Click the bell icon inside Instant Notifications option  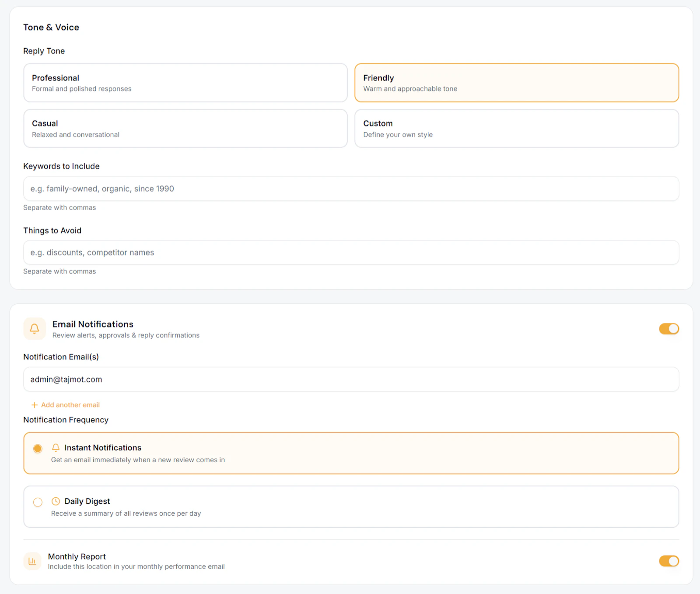click(56, 448)
